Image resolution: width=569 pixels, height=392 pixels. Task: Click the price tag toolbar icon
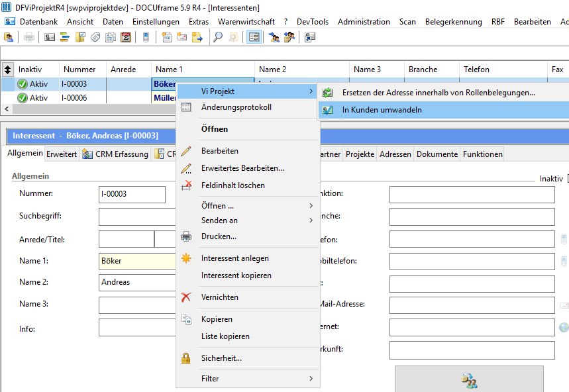pyautogui.click(x=95, y=37)
